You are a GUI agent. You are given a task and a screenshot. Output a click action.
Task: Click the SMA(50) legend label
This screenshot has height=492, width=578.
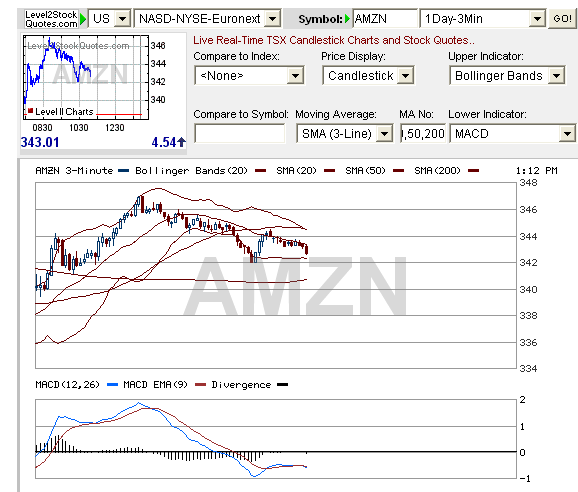[x=365, y=171]
